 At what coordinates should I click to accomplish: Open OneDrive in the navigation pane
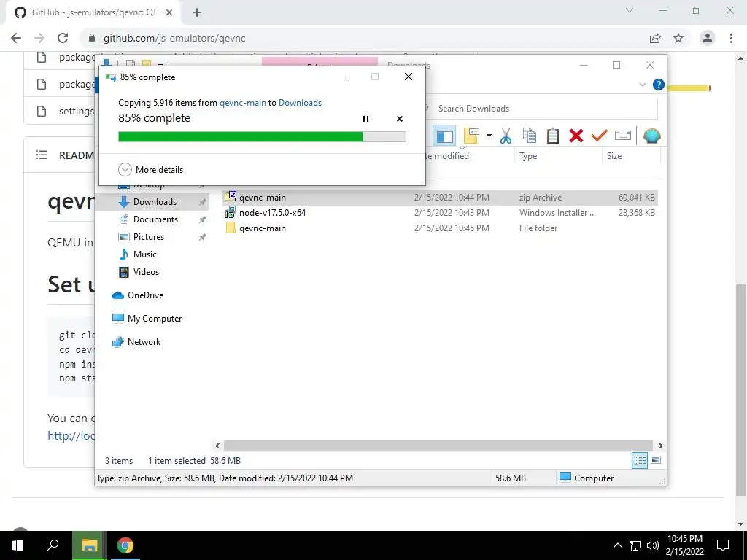[145, 295]
